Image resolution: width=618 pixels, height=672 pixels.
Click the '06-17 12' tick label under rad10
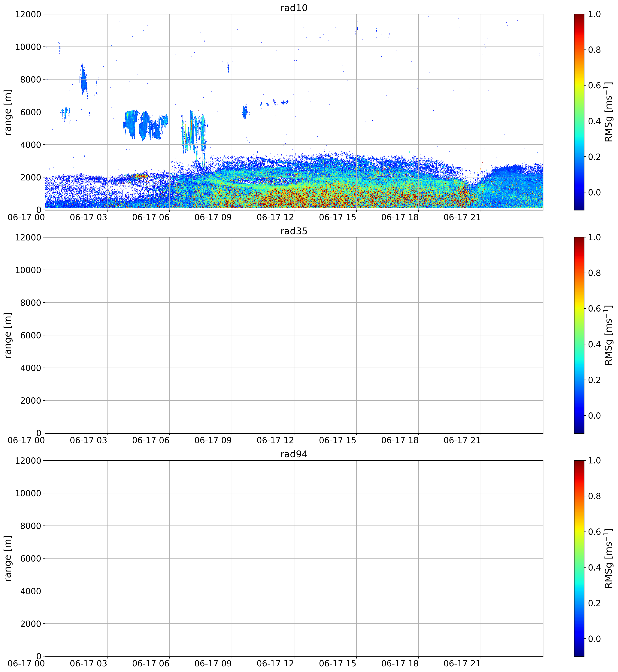(275, 217)
